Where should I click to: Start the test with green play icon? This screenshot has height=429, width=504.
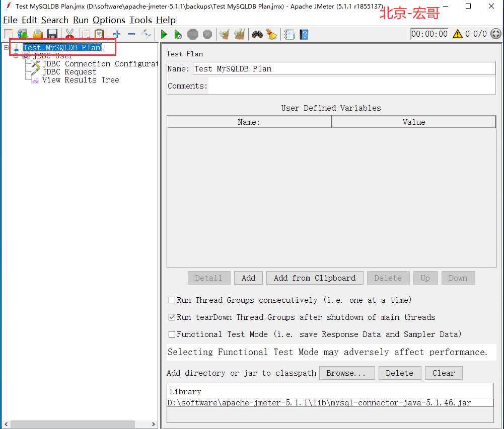click(x=164, y=34)
